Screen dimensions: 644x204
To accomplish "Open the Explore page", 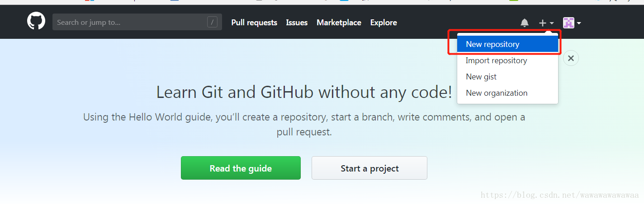I will 384,23.
